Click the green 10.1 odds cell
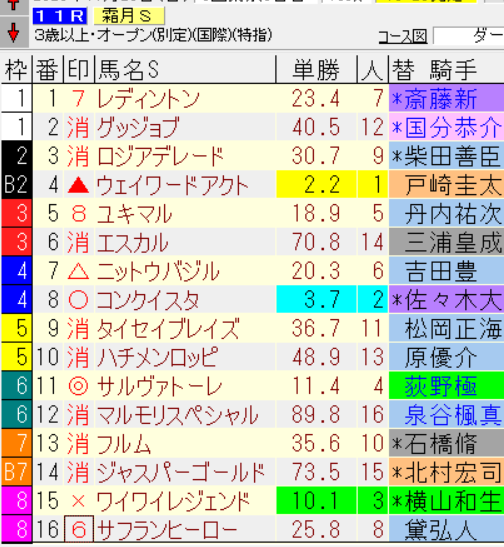The height and width of the screenshot is (547, 504). pos(316,500)
